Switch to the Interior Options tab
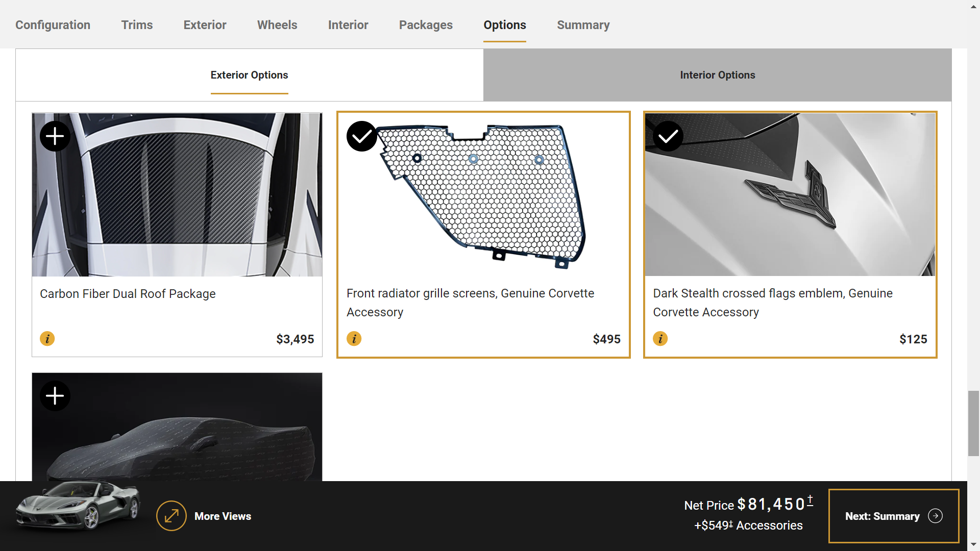Image resolution: width=980 pixels, height=551 pixels. (x=717, y=75)
